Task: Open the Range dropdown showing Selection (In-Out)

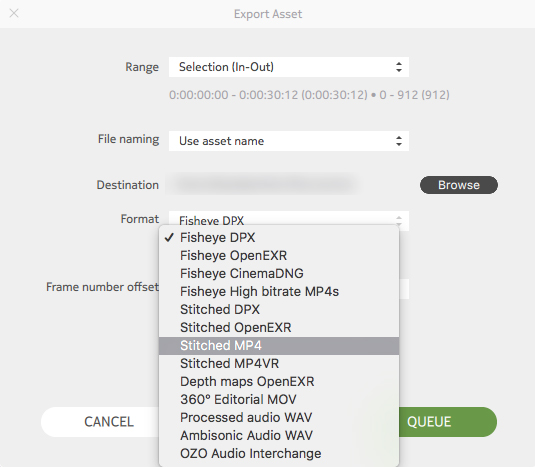Action: click(289, 67)
